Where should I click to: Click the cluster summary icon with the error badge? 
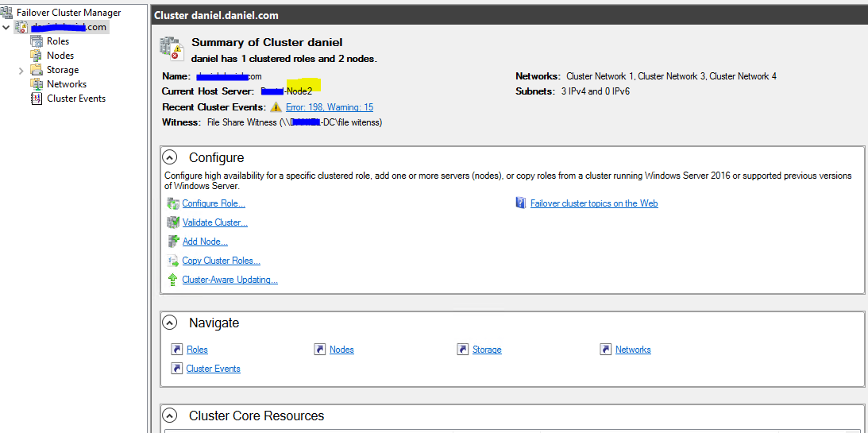click(x=172, y=48)
